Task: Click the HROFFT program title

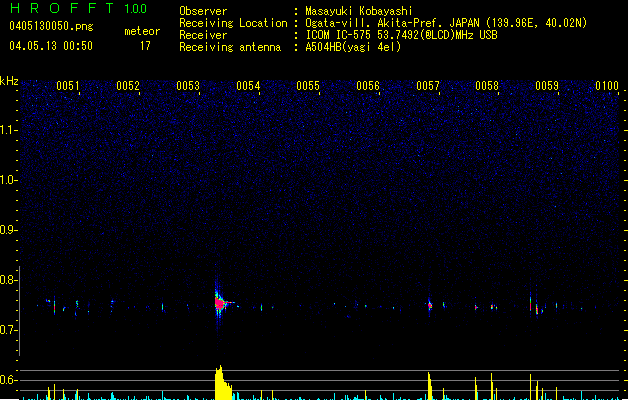Action: pos(62,8)
